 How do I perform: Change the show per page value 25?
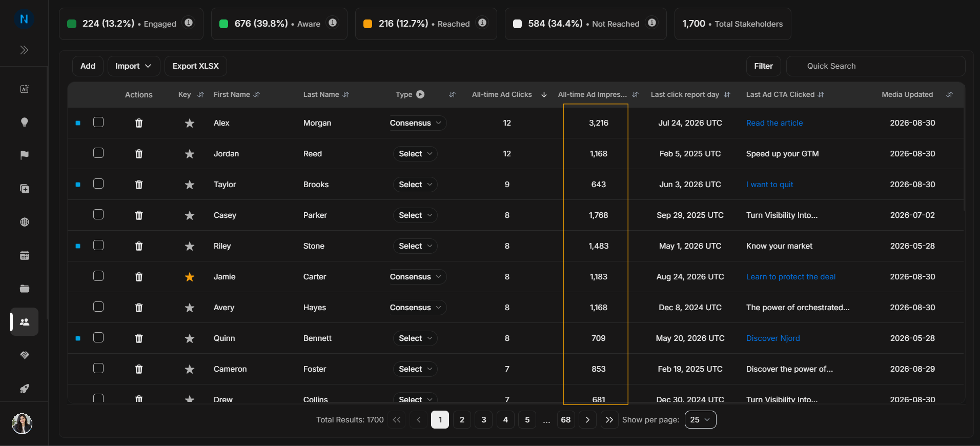pos(700,420)
